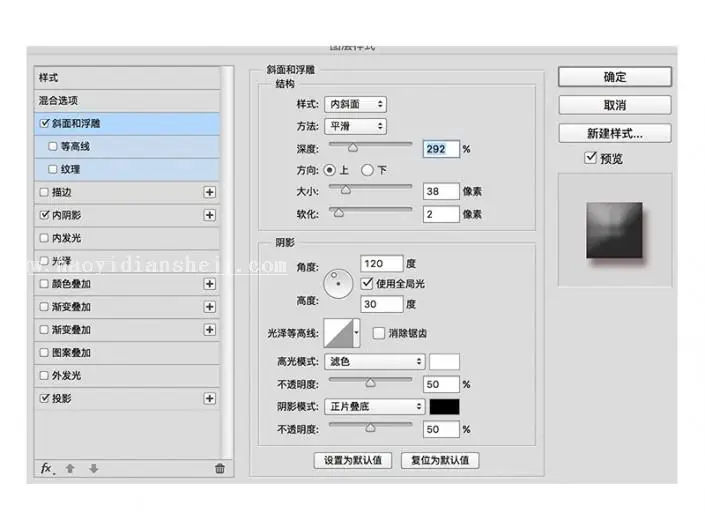Click the 深度 slider handle
The width and height of the screenshot is (705, 528).
point(353,148)
